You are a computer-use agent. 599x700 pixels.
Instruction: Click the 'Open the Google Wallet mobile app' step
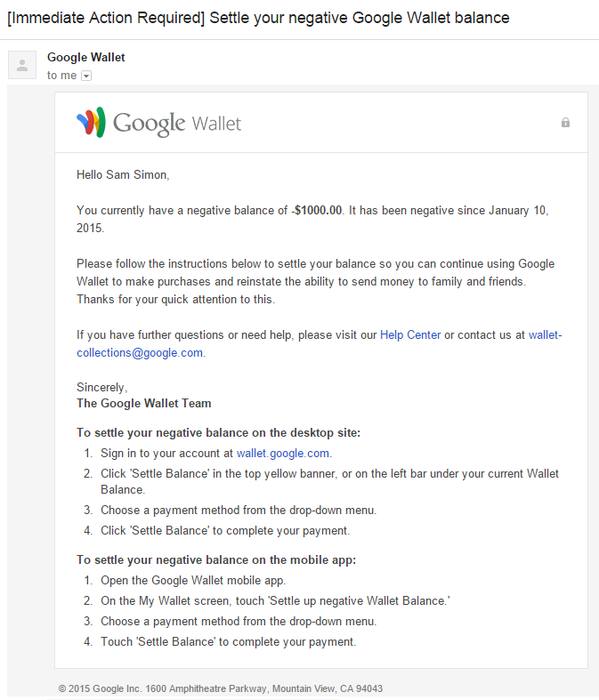point(193,581)
